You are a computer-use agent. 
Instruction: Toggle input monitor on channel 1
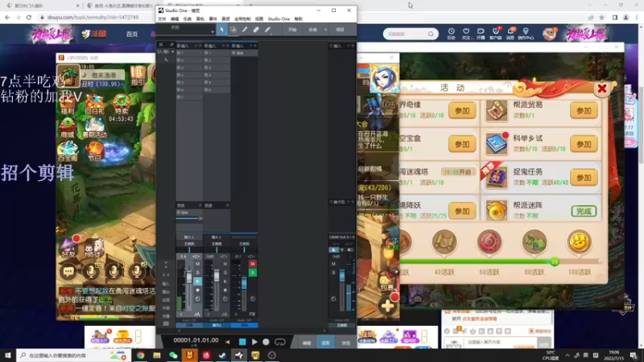[197, 281]
